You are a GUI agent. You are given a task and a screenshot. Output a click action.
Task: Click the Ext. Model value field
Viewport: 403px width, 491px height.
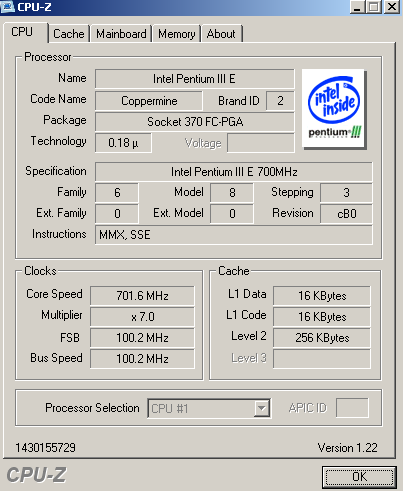pyautogui.click(x=232, y=213)
